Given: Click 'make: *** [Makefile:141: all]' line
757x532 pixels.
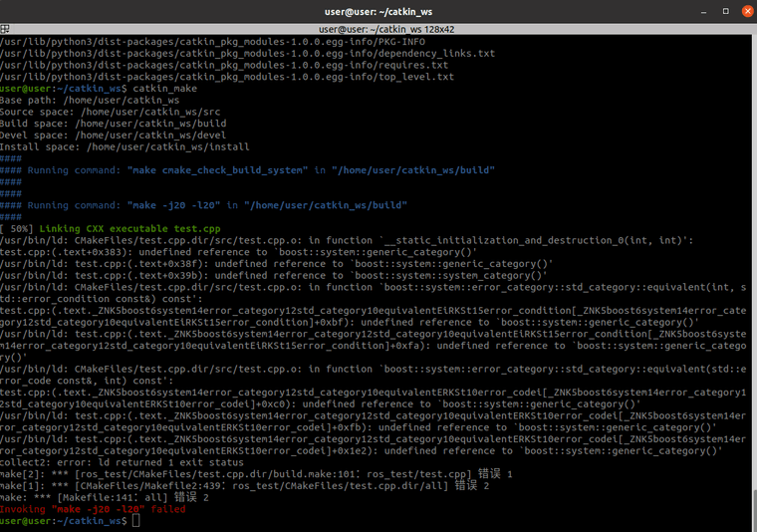Looking at the screenshot, I should [105, 497].
